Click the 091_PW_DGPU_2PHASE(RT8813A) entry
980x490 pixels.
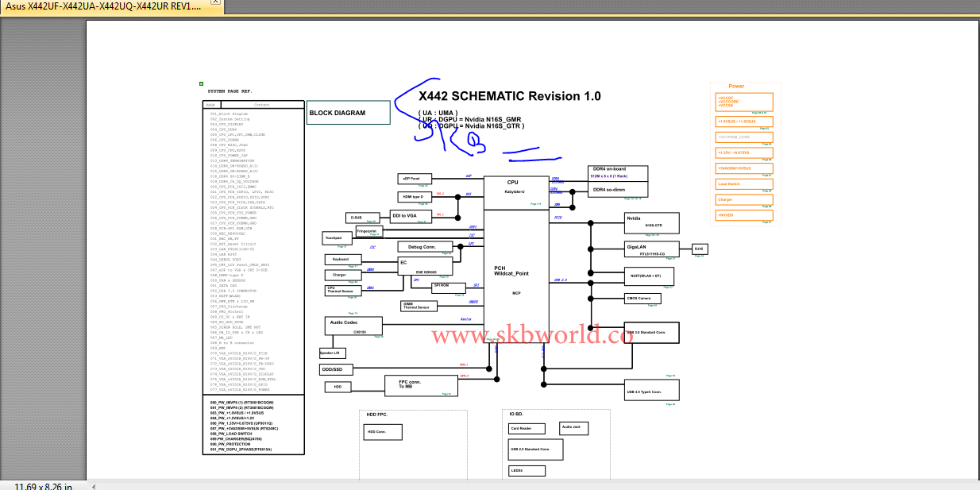(241, 449)
